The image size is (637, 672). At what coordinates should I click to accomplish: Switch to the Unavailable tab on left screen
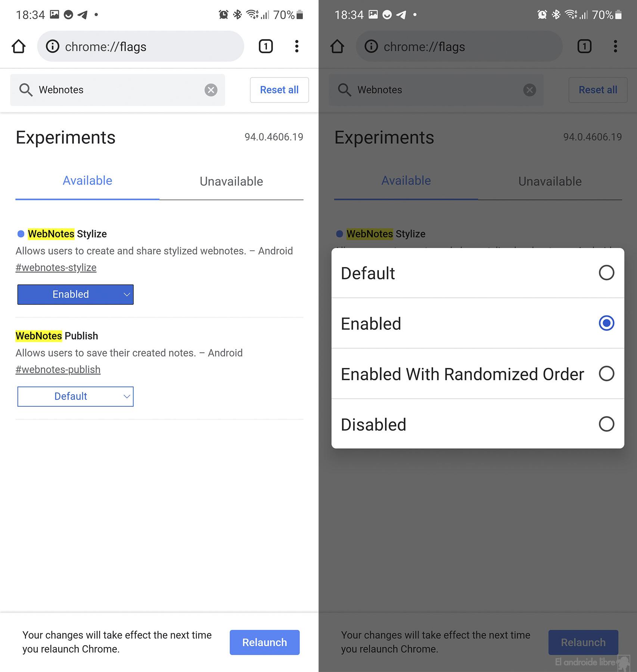[231, 182]
